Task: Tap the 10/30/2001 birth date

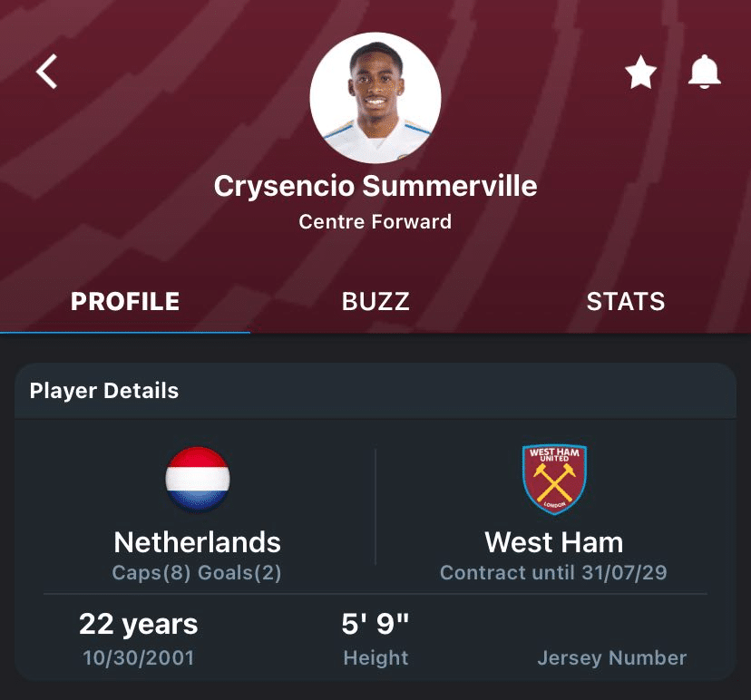Action: (139, 658)
